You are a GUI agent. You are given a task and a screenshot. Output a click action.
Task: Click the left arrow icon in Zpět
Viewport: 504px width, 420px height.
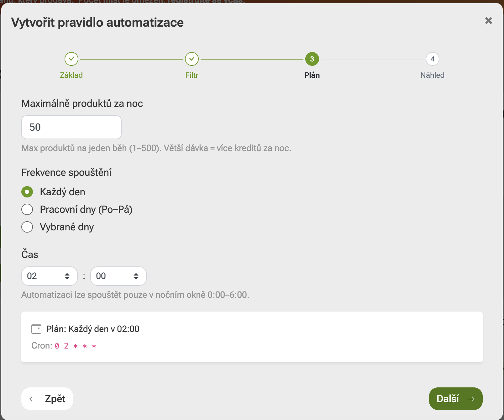coord(33,399)
